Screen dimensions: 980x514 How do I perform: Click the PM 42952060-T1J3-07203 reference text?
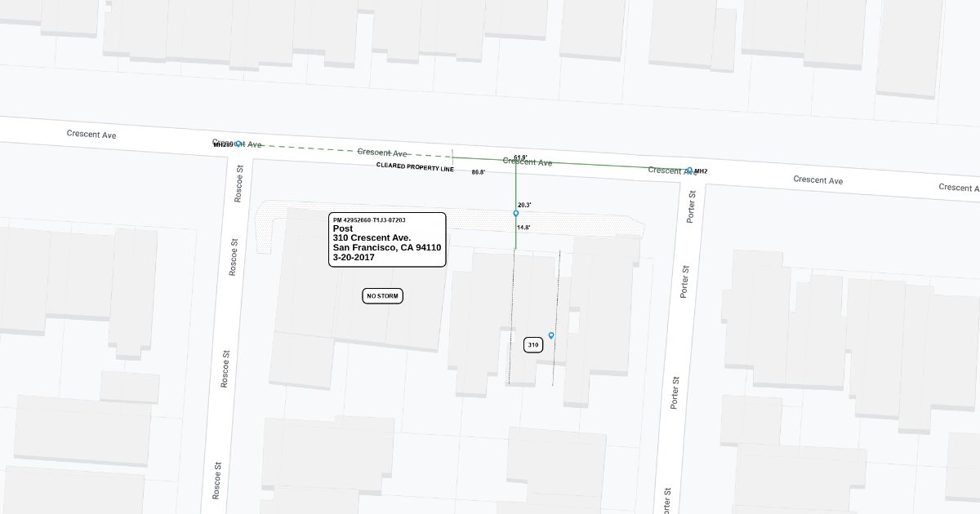[x=369, y=220]
